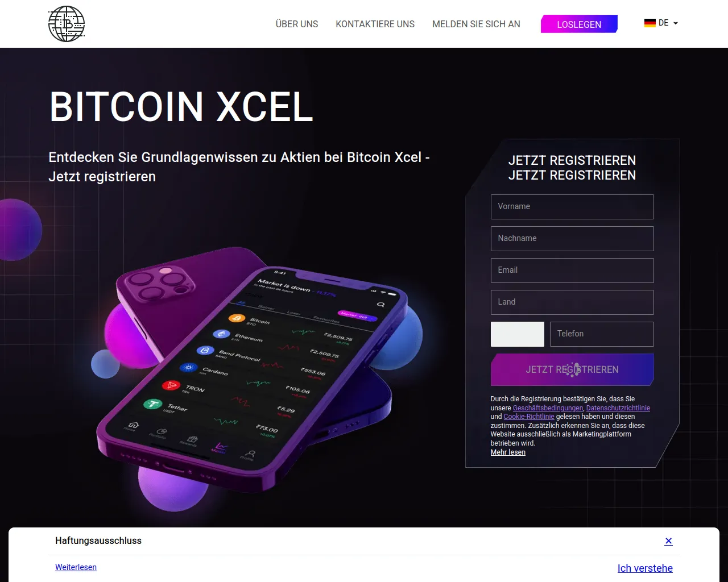The width and height of the screenshot is (728, 582).
Task: Expand the DE language dropdown arrow
Action: pos(676,23)
